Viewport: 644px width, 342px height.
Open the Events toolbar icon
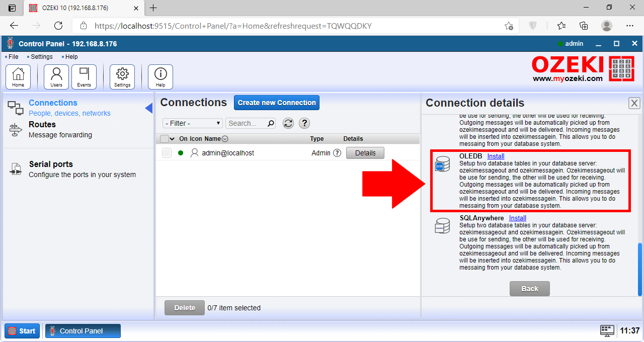click(84, 77)
